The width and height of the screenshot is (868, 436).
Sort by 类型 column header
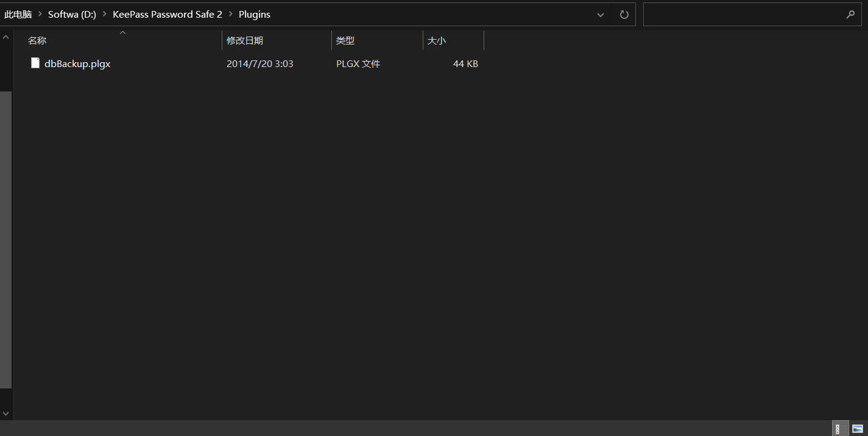click(x=345, y=41)
